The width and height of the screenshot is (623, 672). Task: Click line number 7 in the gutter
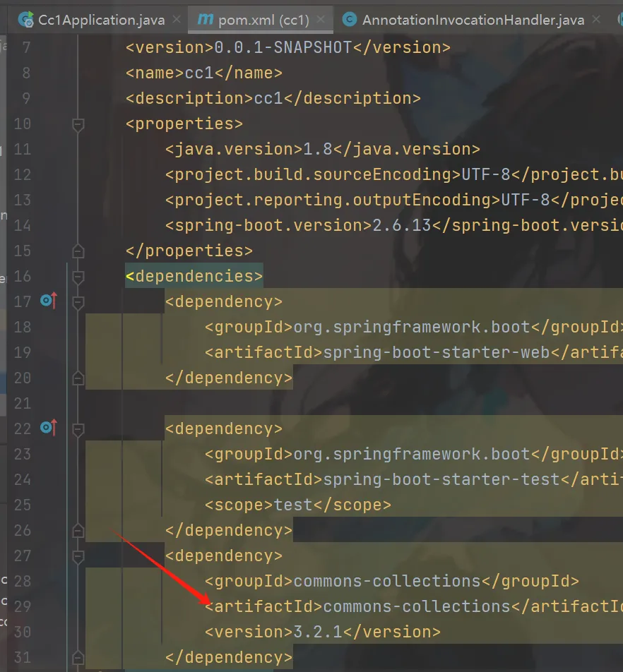(x=26, y=47)
